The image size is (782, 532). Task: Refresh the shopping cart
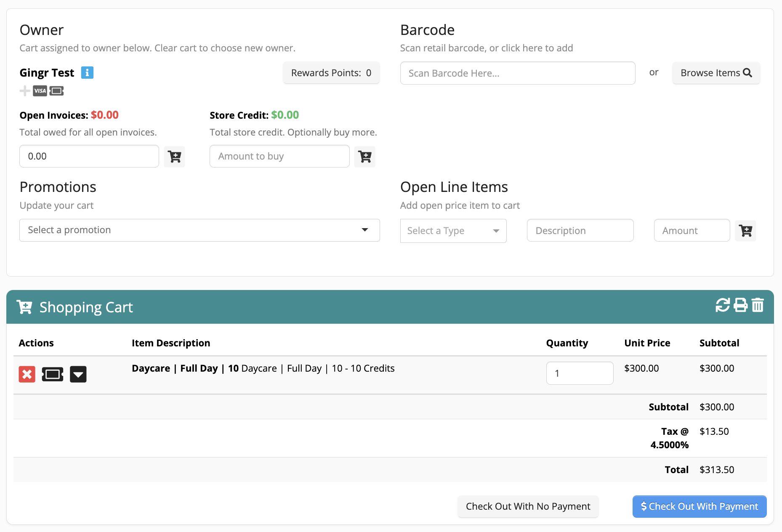point(723,305)
